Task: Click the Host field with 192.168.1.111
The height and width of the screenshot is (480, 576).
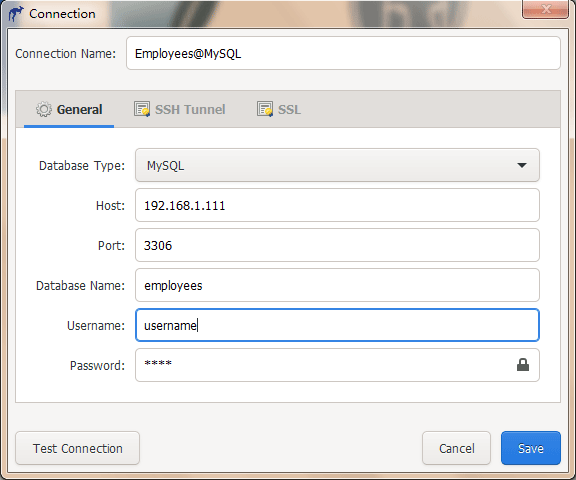Action: click(337, 205)
